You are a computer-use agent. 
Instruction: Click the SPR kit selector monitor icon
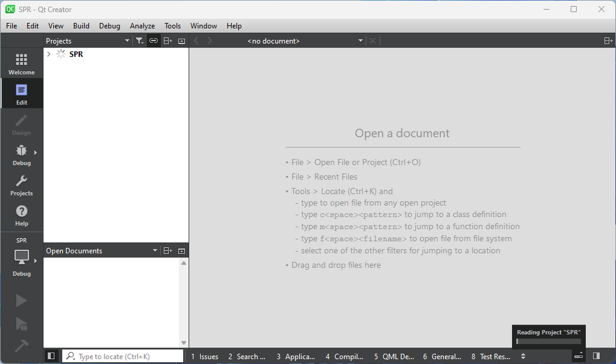pyautogui.click(x=21, y=258)
